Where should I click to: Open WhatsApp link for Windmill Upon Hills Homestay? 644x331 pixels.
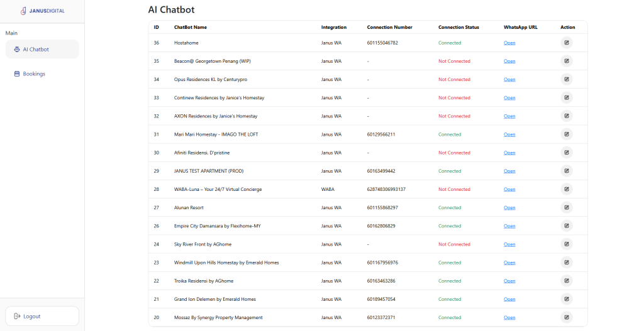pyautogui.click(x=509, y=263)
